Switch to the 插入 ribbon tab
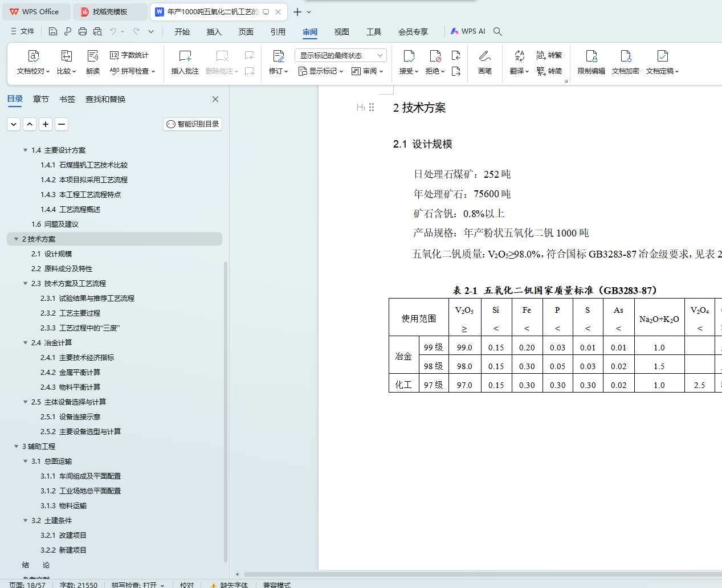Viewport: 722px width, 588px height. [x=214, y=32]
